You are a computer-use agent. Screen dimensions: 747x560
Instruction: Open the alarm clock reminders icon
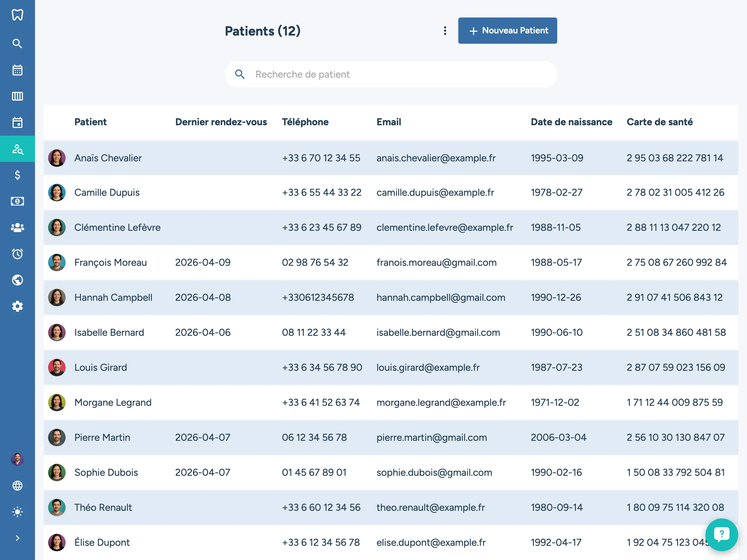click(x=17, y=254)
